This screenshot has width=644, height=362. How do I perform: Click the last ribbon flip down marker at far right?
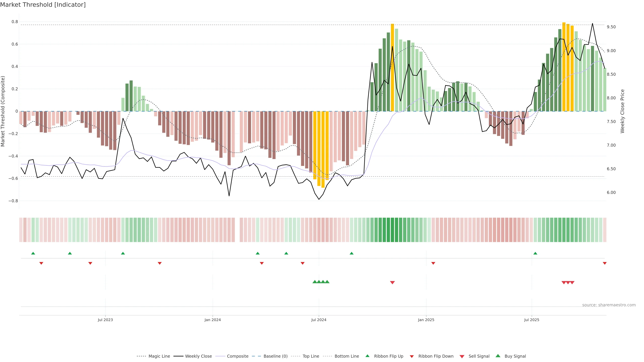coord(604,263)
